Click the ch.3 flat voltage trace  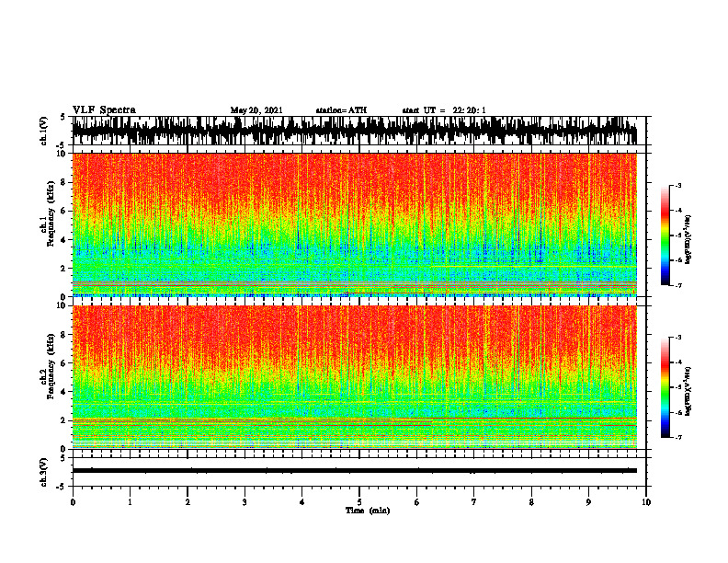(x=355, y=471)
